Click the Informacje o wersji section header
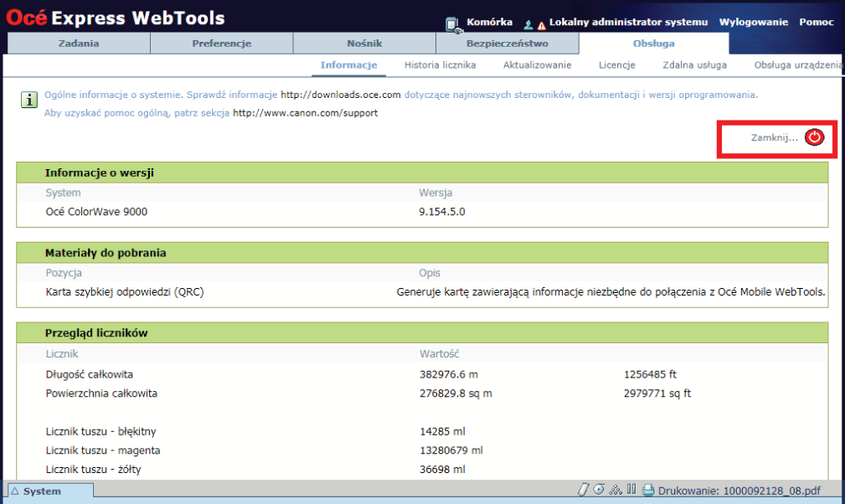 coord(422,172)
